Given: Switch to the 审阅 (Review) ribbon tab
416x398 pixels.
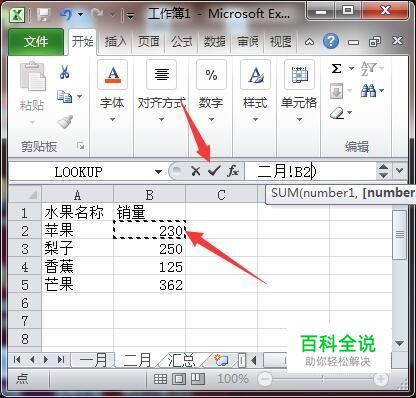Looking at the screenshot, I should (248, 42).
